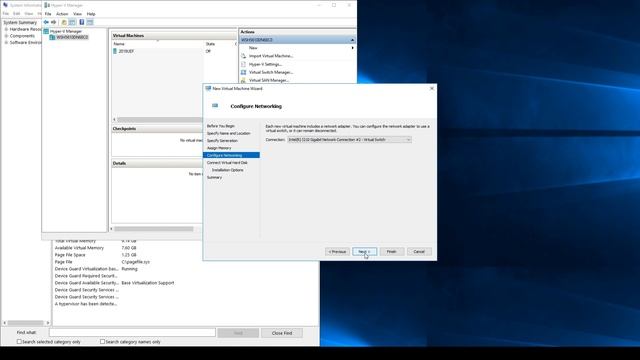
Task: Click the Import Virtual Machine action icon
Action: click(243, 56)
